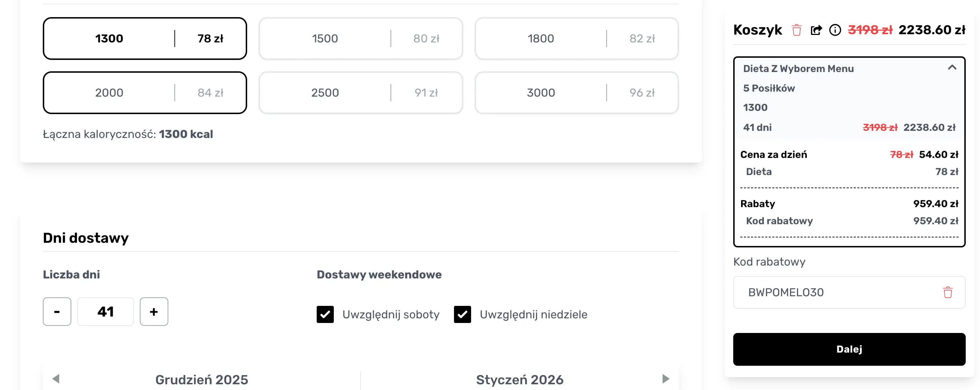
Task: Go to previous month in the calendar
Action: click(x=56, y=379)
